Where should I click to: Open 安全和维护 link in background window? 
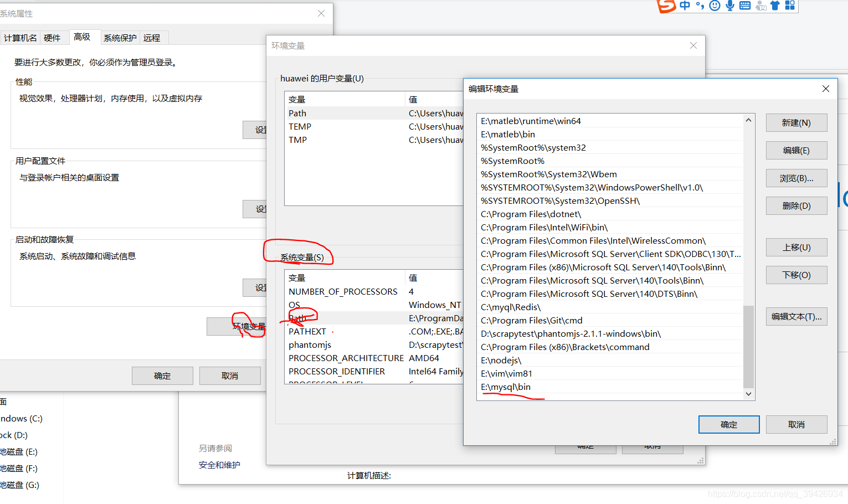tap(219, 465)
